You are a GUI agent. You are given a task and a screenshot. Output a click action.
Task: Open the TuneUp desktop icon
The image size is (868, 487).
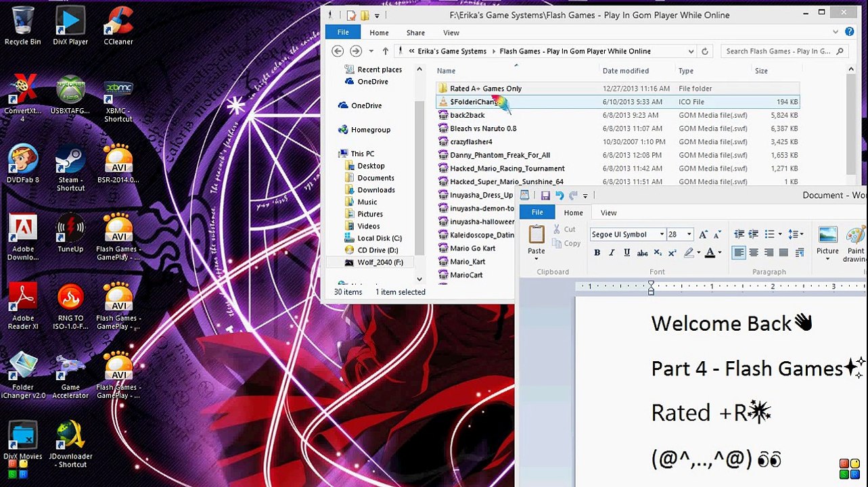point(70,233)
